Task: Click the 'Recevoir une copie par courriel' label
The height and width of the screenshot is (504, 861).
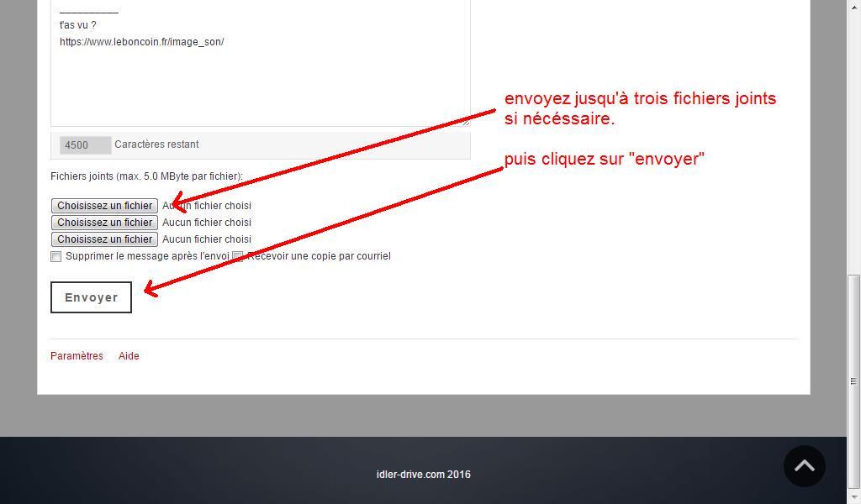Action: [x=320, y=256]
